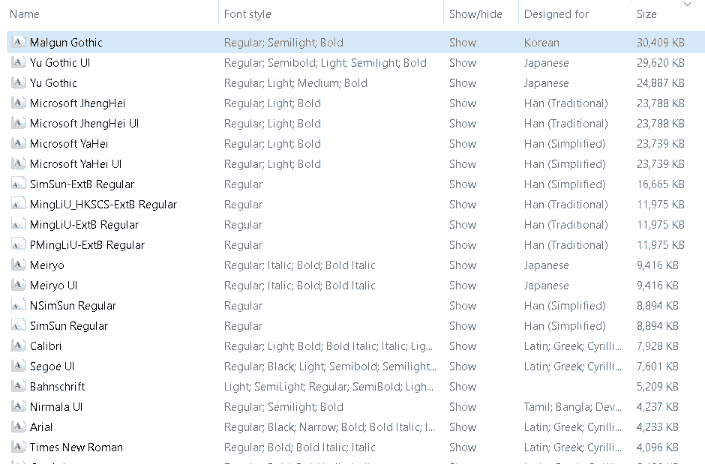The width and height of the screenshot is (705, 464).
Task: Click Nirmala UI font name text
Action: 56,407
